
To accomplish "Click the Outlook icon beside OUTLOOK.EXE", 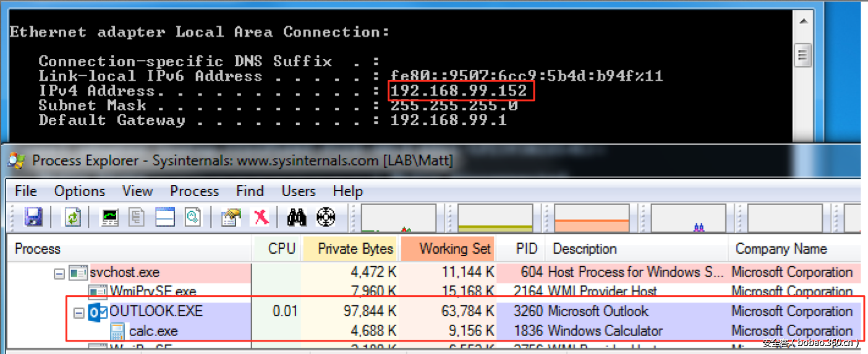I will [x=97, y=312].
